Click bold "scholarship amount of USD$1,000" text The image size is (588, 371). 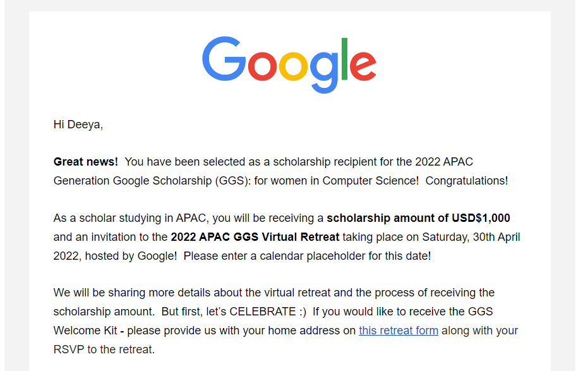(x=418, y=218)
